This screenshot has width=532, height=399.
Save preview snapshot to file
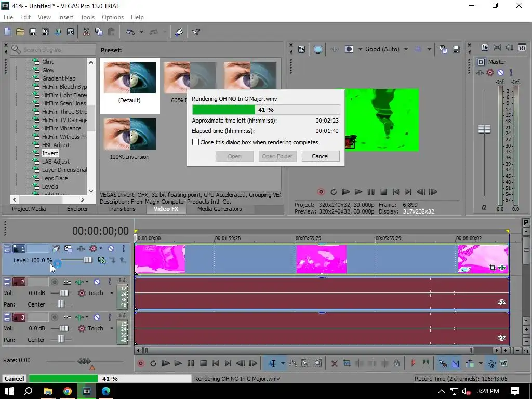pos(456,49)
